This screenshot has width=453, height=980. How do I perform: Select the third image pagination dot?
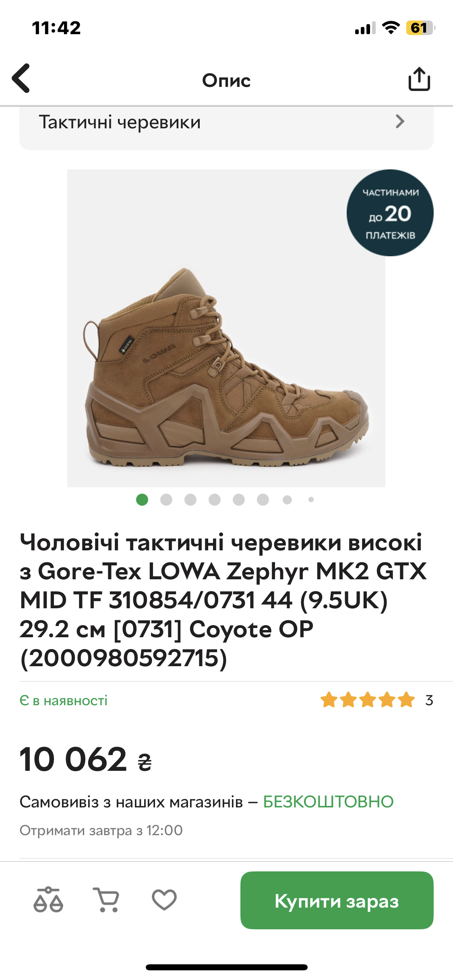[x=190, y=500]
